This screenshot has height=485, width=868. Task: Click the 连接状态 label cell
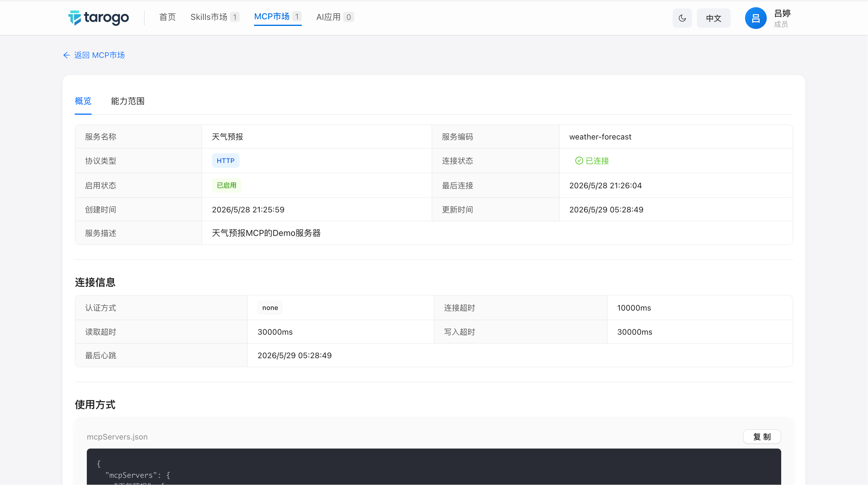pos(495,161)
